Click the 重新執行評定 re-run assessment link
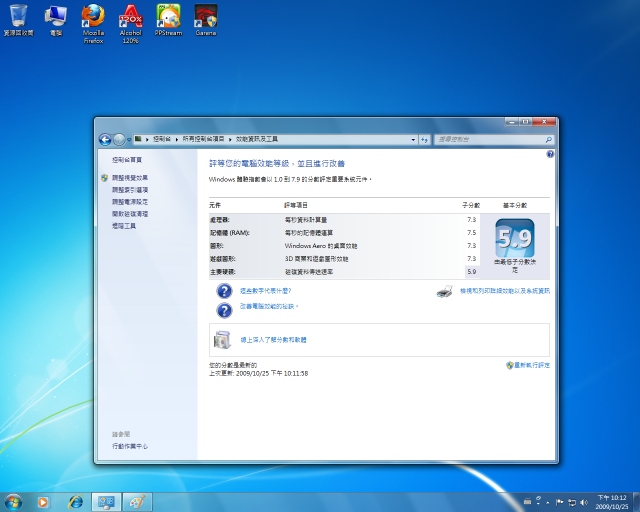This screenshot has width=640, height=512. click(531, 365)
